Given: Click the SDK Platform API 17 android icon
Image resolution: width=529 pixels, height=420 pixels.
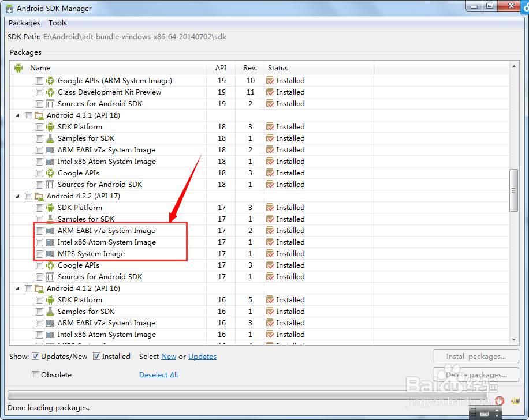Looking at the screenshot, I should (x=50, y=208).
